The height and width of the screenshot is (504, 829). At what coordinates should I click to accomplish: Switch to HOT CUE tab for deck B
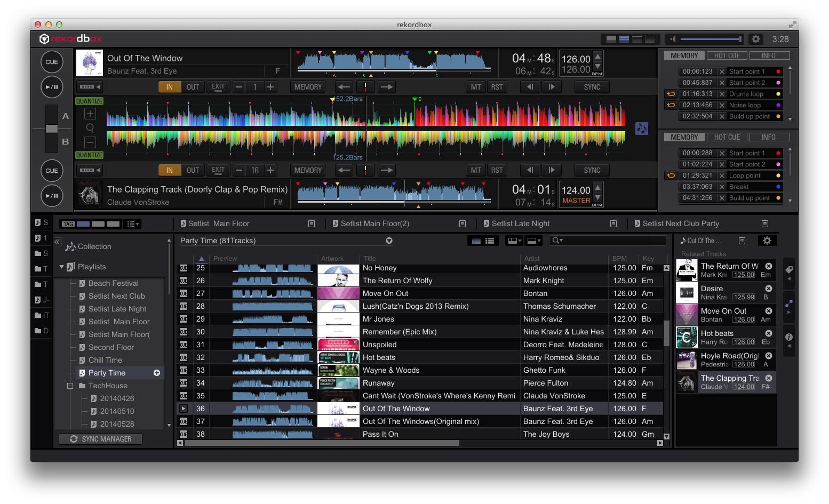pos(727,137)
